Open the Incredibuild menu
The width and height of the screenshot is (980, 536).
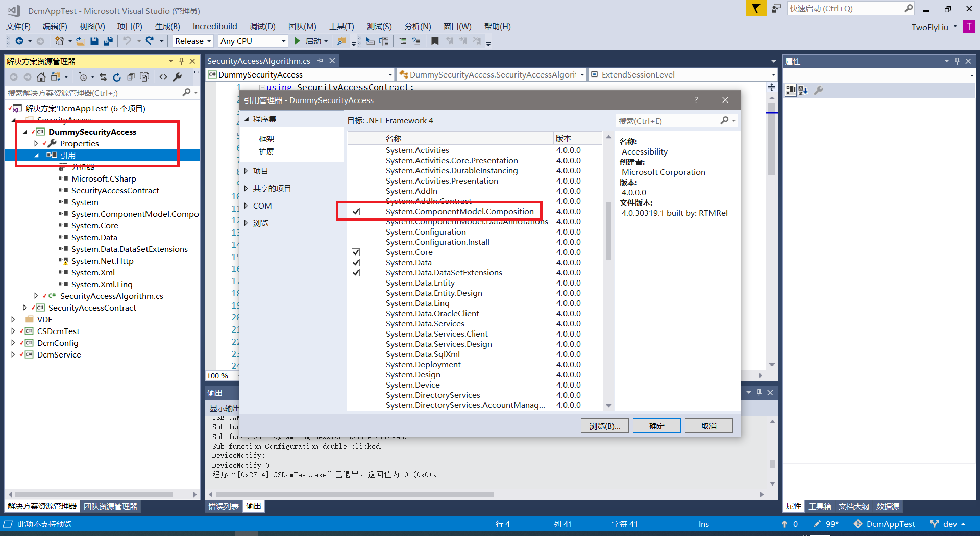[215, 27]
